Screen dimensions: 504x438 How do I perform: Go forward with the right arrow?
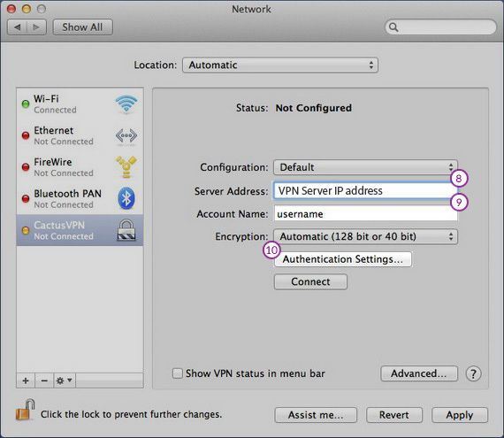tap(36, 27)
